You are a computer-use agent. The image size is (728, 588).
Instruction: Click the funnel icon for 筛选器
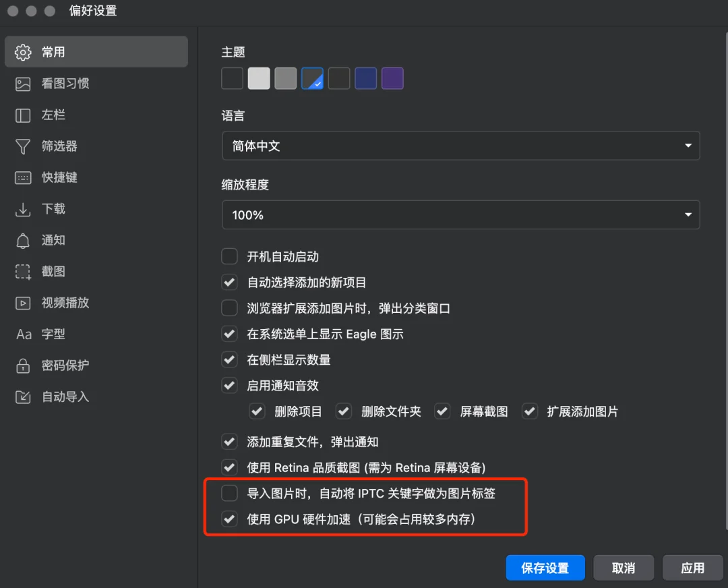(23, 146)
